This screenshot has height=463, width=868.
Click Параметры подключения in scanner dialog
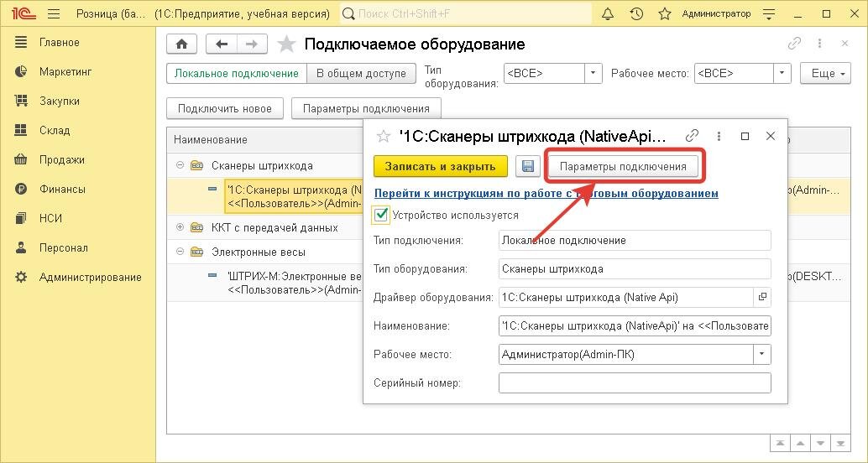coord(623,167)
